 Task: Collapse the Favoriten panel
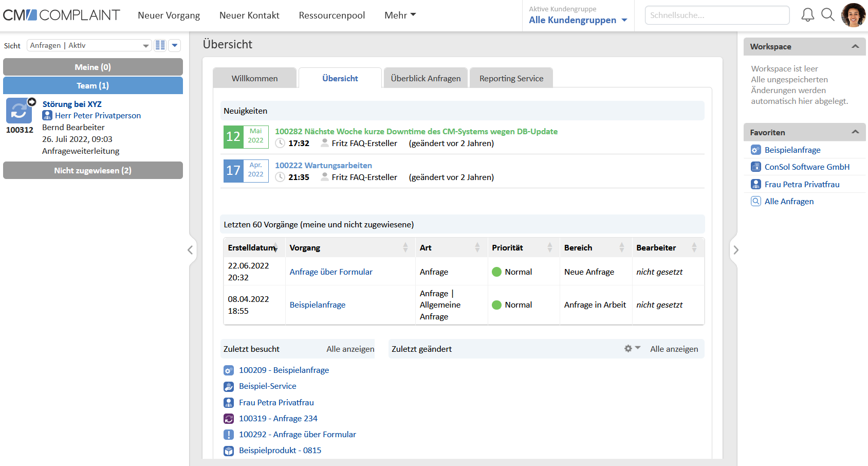855,132
